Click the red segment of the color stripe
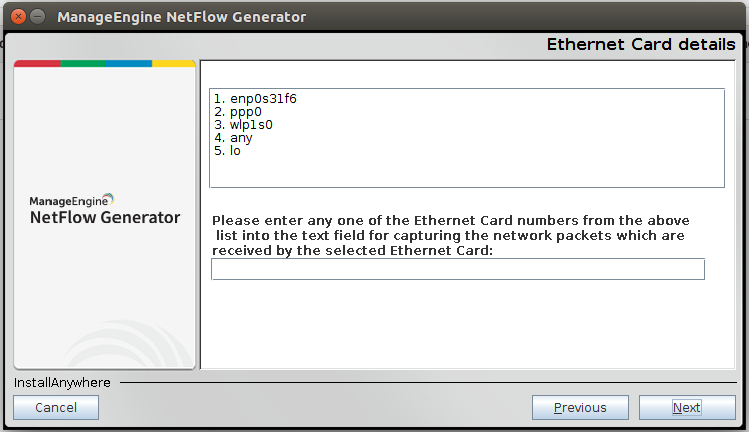Viewport: 749px width, 432px height. point(37,63)
